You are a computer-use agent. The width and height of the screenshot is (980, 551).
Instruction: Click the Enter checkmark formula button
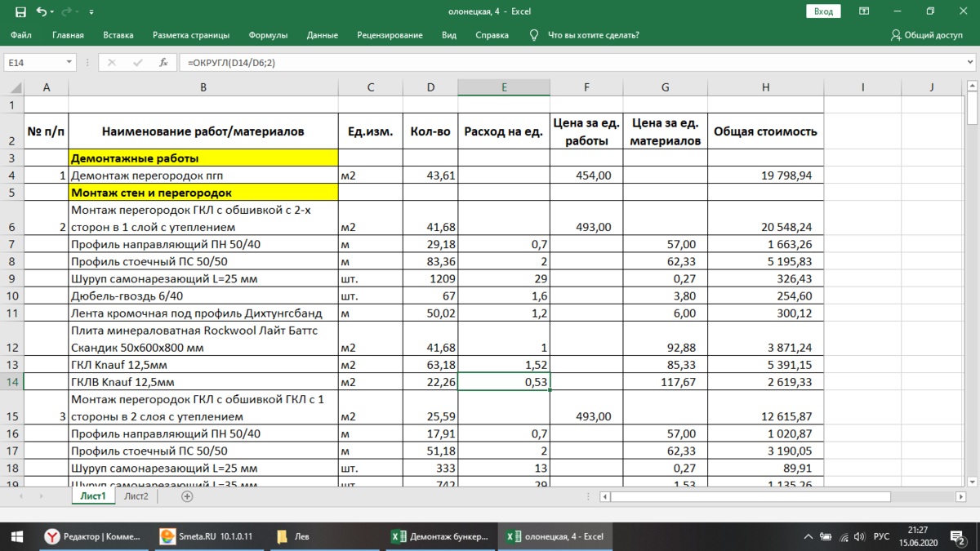coord(137,62)
